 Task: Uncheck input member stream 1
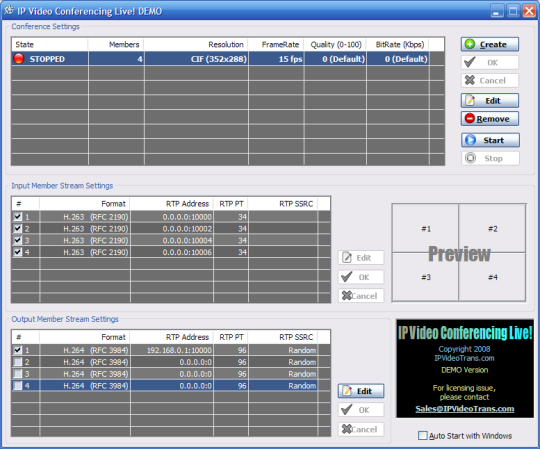(x=18, y=217)
